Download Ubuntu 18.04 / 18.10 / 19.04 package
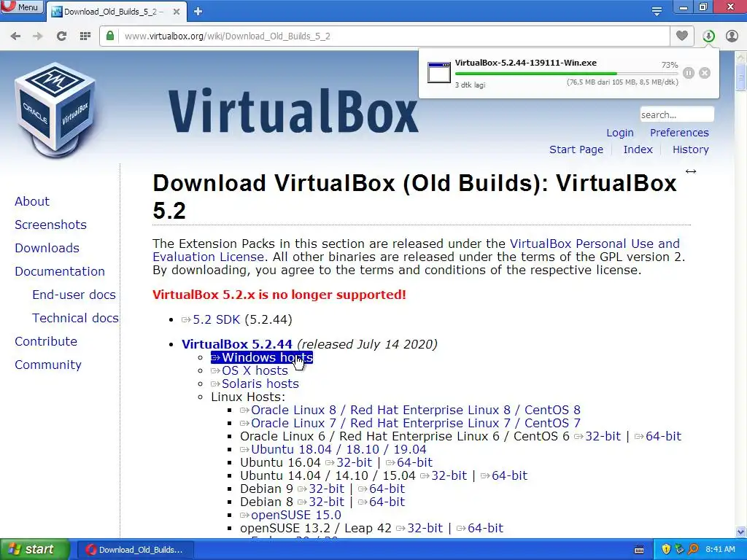 point(333,449)
